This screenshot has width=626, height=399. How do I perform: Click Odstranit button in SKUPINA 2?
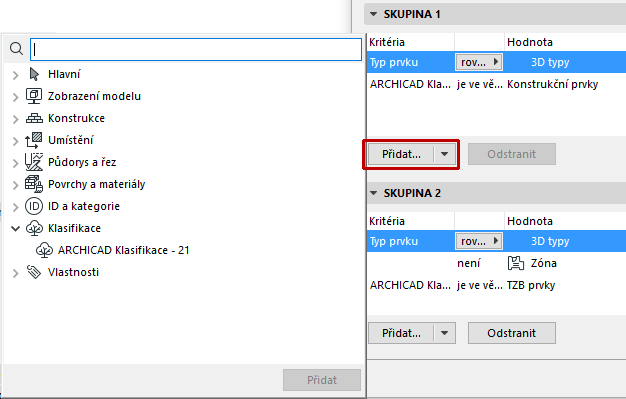pos(512,333)
